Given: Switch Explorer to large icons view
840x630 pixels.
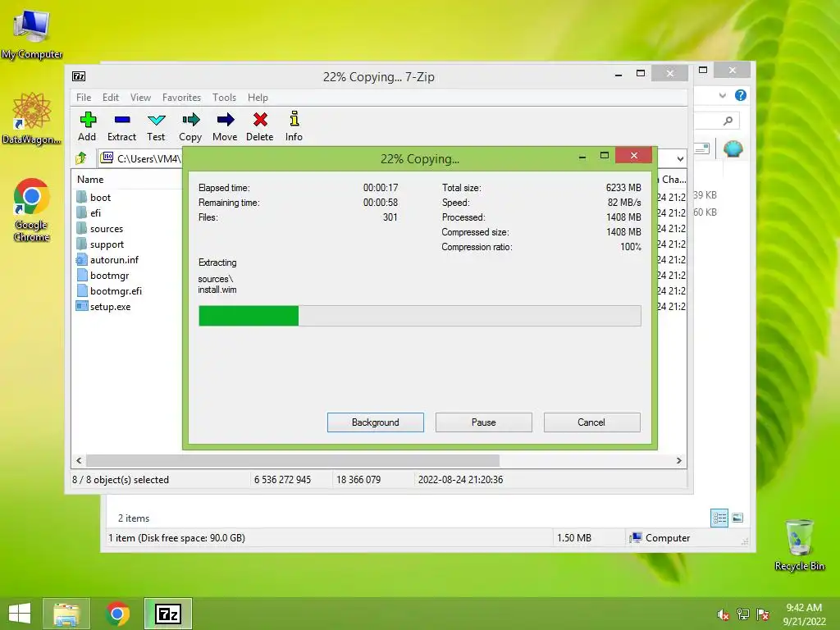Looking at the screenshot, I should point(737,518).
